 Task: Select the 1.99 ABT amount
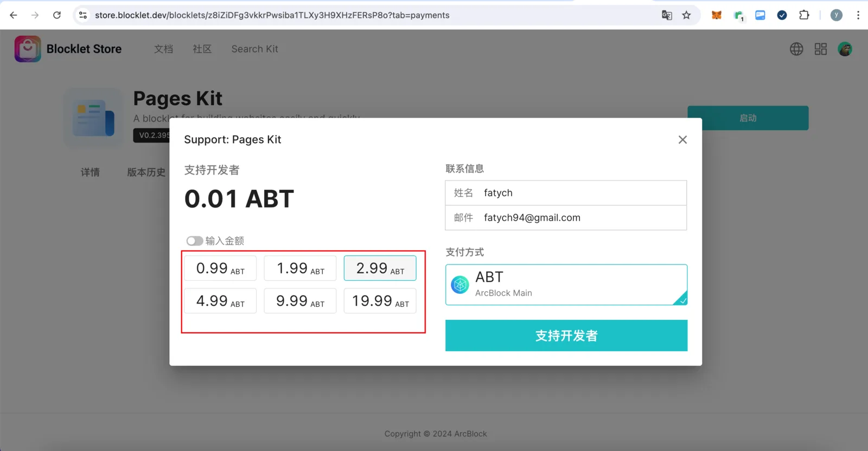click(300, 268)
